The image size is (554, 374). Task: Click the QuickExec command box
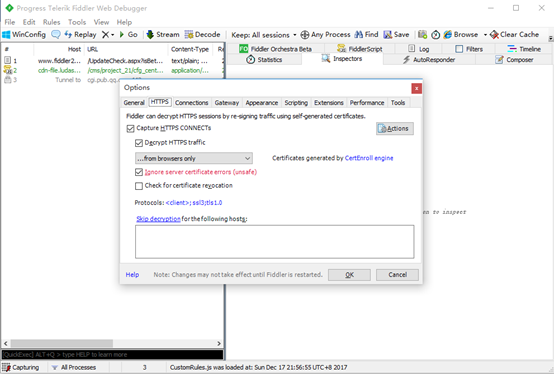(112, 355)
